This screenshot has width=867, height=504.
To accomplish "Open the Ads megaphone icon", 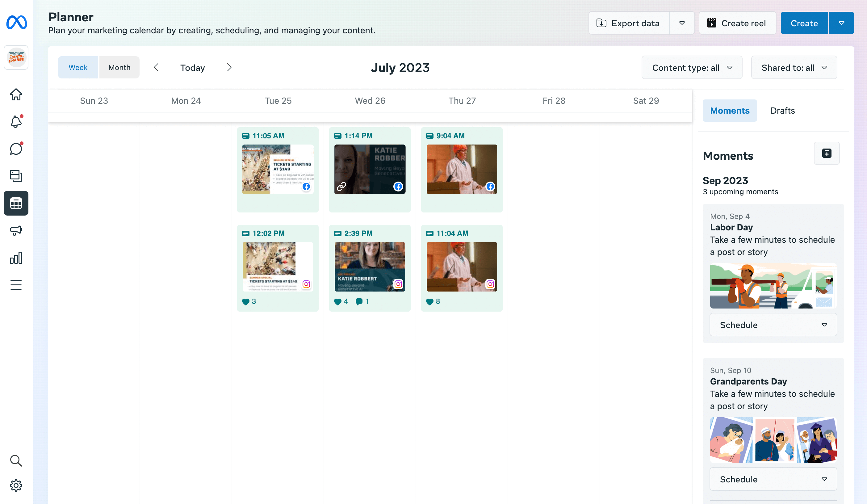I will coord(16,230).
